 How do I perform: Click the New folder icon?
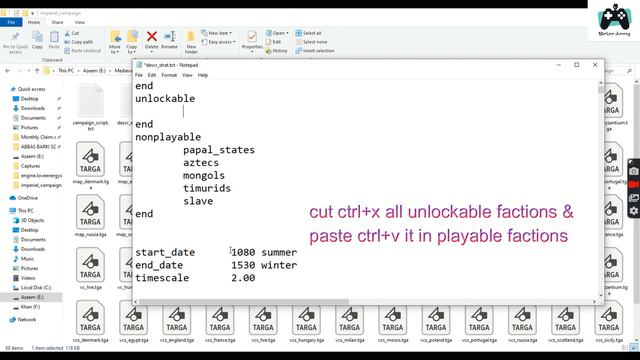pos(191,37)
